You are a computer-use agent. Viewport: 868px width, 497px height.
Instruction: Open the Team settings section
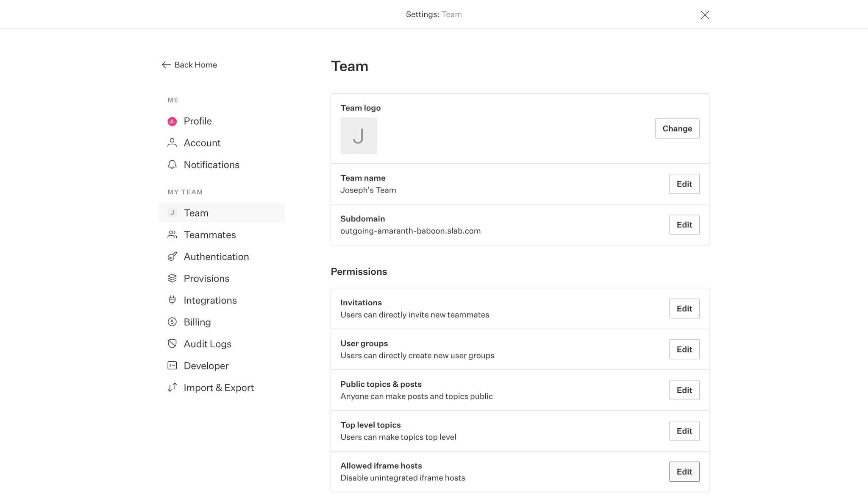click(196, 212)
